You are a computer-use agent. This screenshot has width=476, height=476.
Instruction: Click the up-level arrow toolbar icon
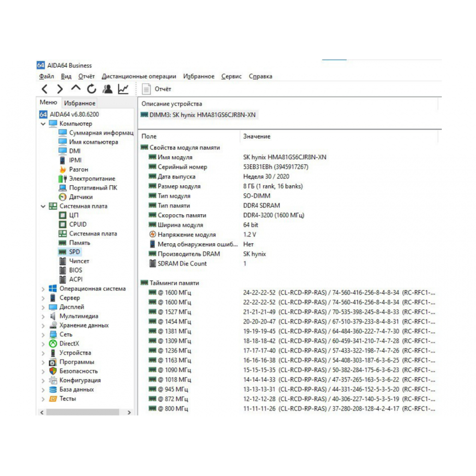tap(76, 89)
